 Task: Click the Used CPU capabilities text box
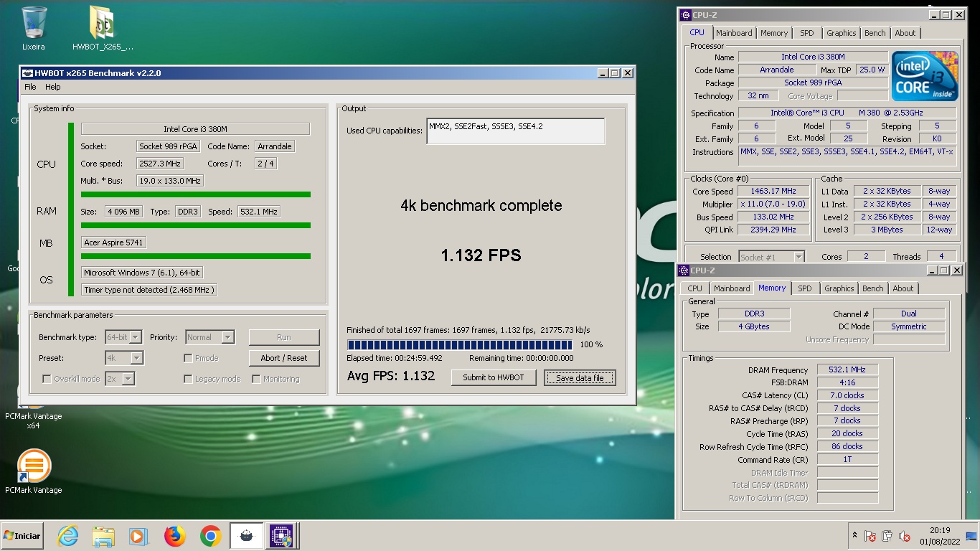(515, 131)
